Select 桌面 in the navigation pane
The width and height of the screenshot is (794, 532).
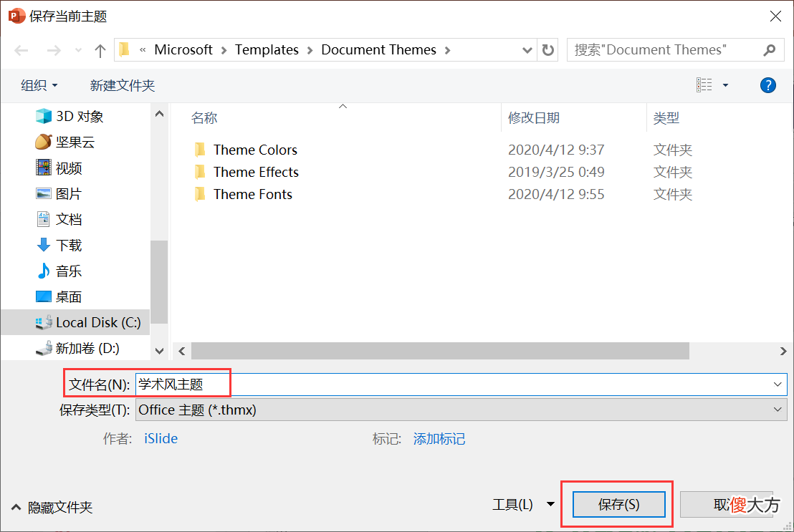click(x=58, y=297)
